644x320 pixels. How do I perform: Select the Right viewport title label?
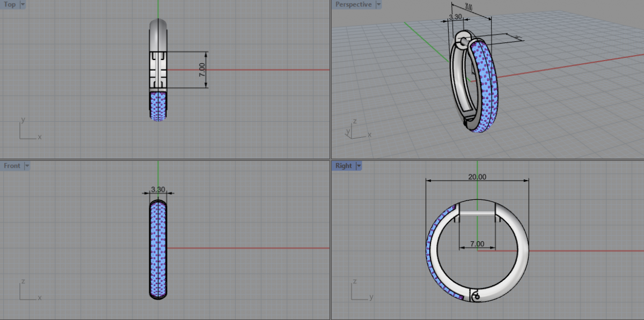coord(343,166)
